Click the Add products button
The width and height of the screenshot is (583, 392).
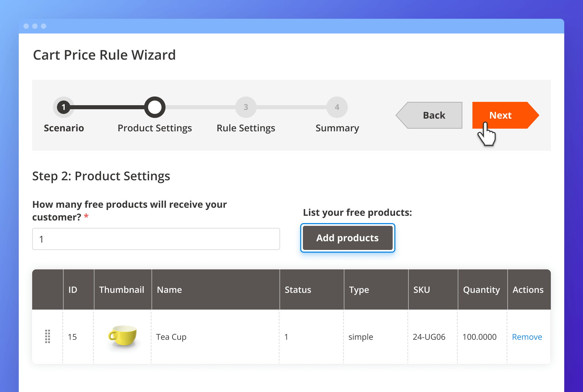[x=347, y=238]
